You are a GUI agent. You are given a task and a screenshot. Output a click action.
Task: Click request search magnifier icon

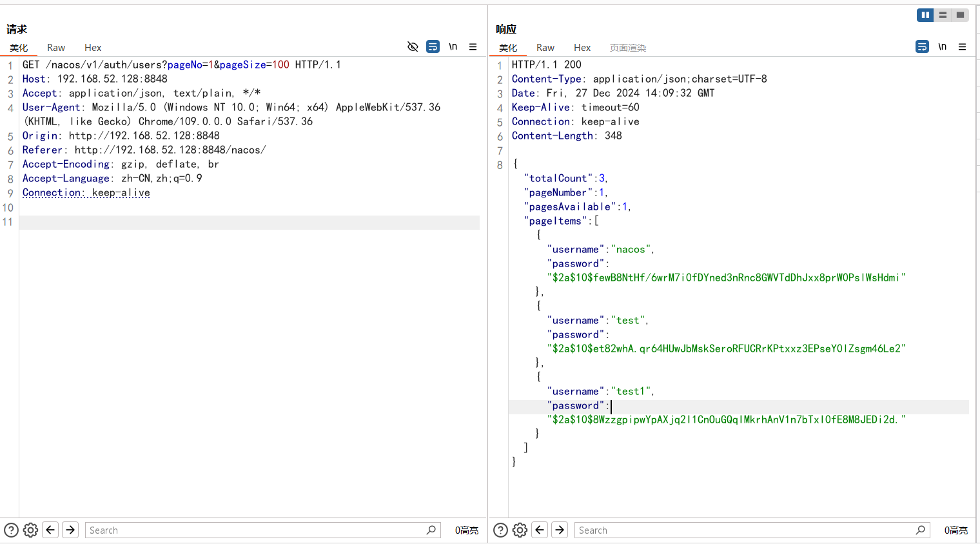tap(431, 530)
